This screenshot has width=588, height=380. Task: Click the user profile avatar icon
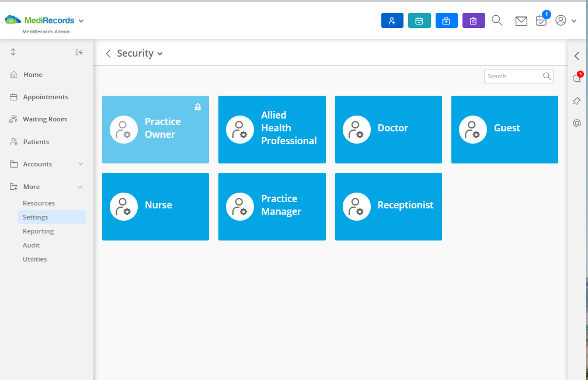pos(561,20)
